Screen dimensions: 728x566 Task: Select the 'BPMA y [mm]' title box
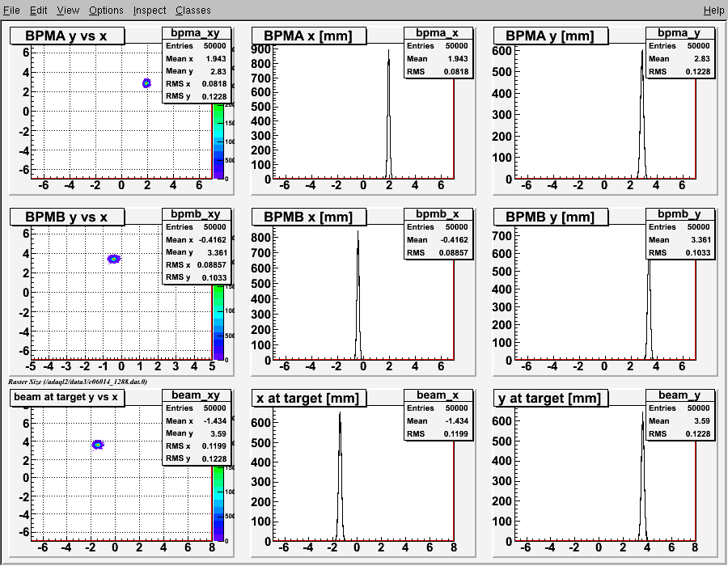[x=551, y=36]
